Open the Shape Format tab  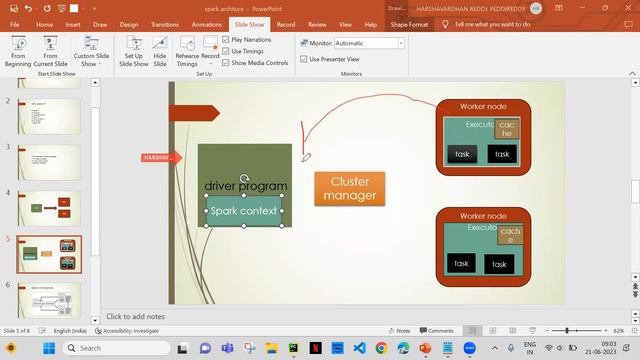tap(409, 24)
